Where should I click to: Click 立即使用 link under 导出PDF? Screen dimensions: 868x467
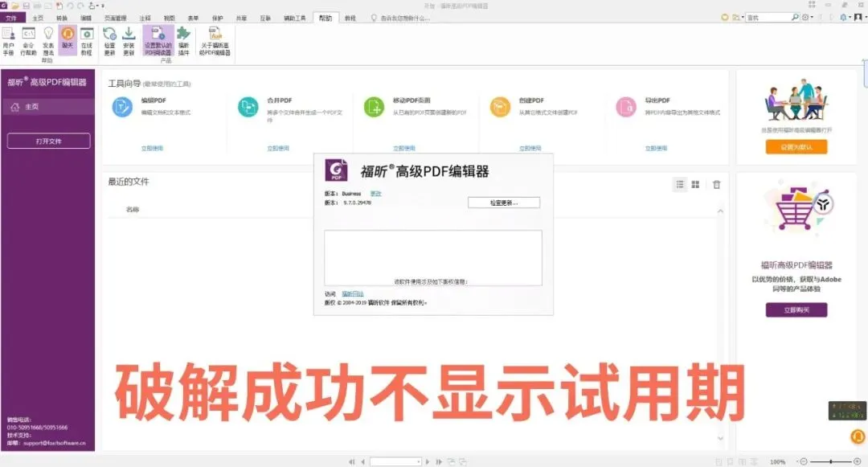[x=656, y=148]
